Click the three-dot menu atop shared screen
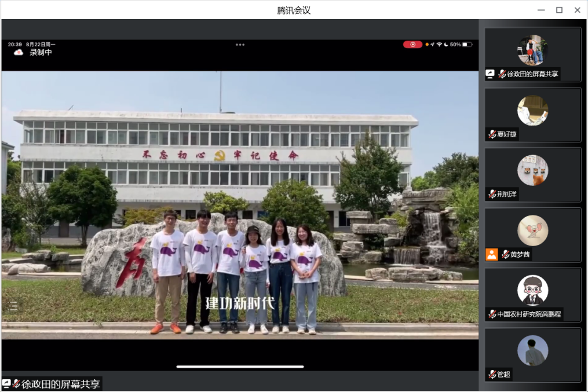 (x=240, y=45)
